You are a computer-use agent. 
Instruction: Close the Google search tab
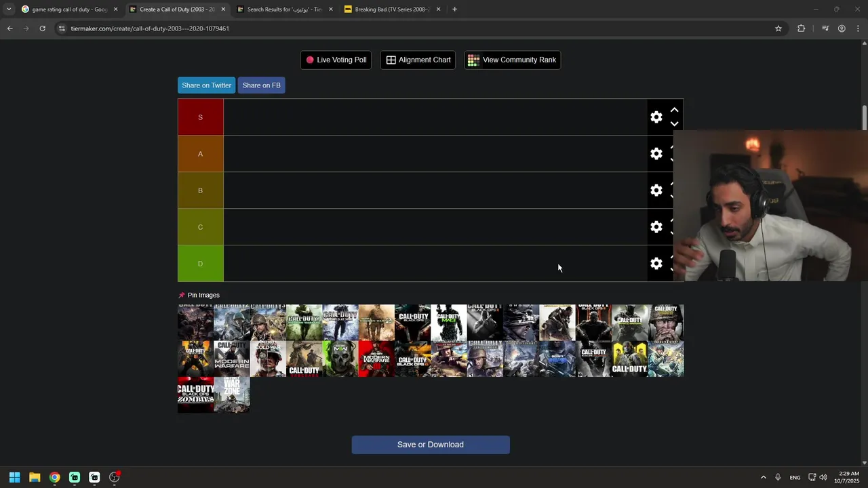point(115,9)
